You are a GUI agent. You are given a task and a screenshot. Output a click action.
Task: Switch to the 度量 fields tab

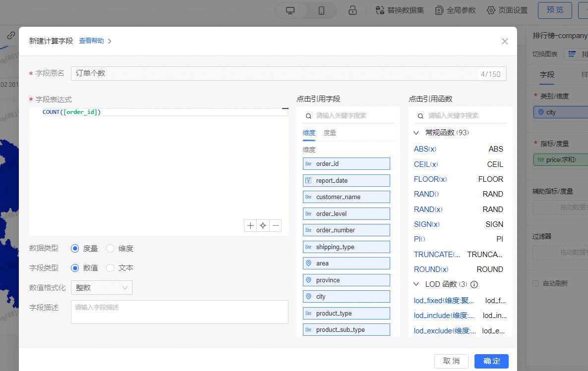coord(330,133)
